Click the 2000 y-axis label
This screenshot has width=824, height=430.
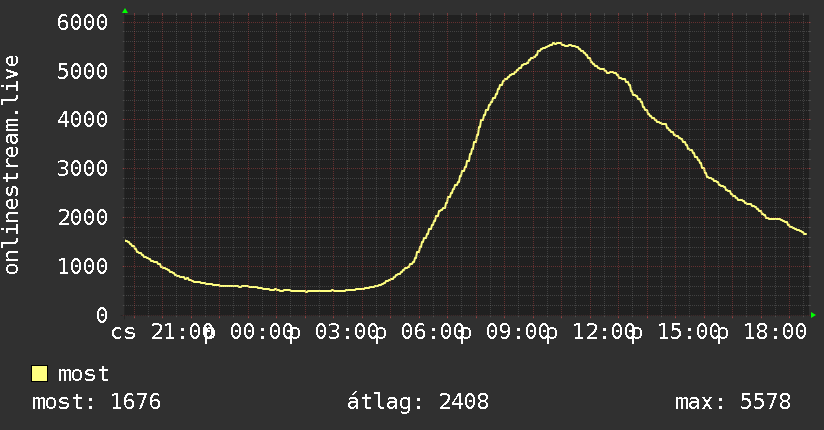83,218
